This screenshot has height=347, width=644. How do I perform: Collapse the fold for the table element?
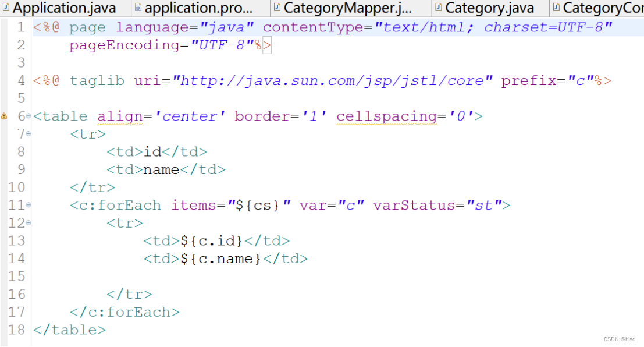click(29, 116)
